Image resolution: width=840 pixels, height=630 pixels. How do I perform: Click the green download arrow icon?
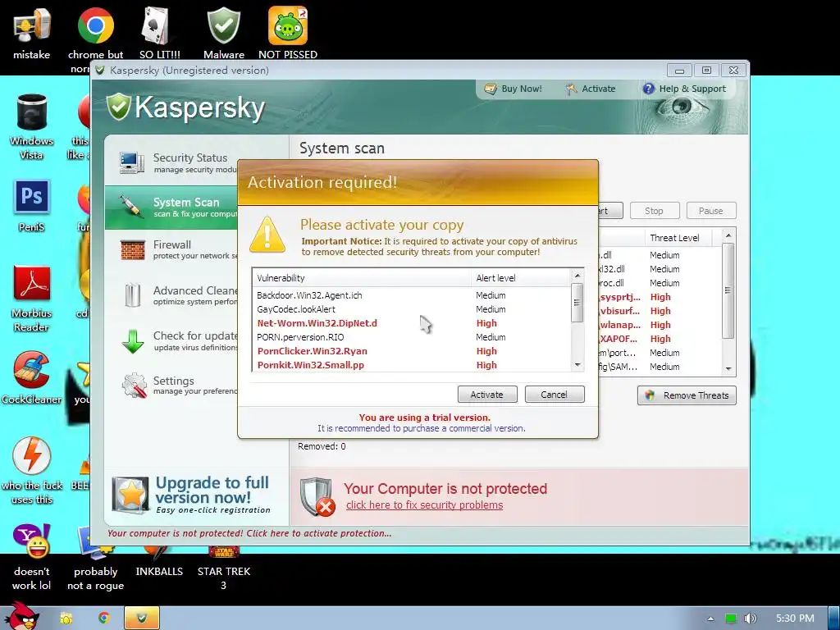[132, 341]
